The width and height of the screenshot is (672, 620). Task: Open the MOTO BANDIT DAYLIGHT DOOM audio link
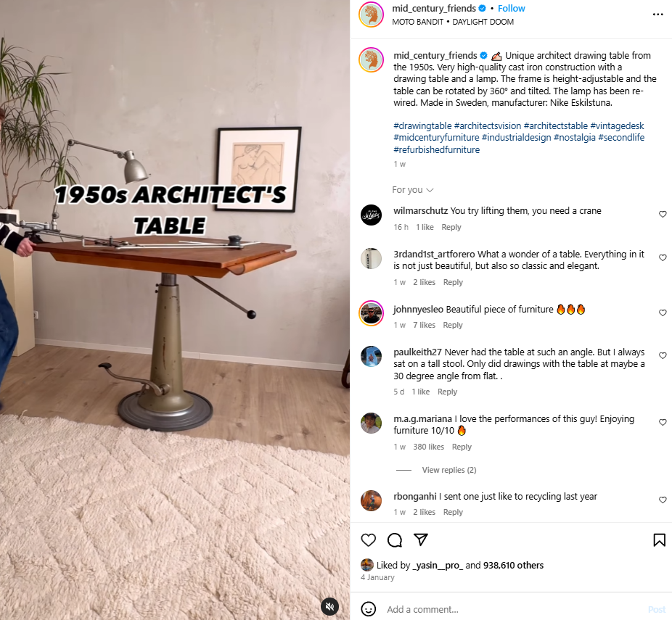tap(453, 22)
